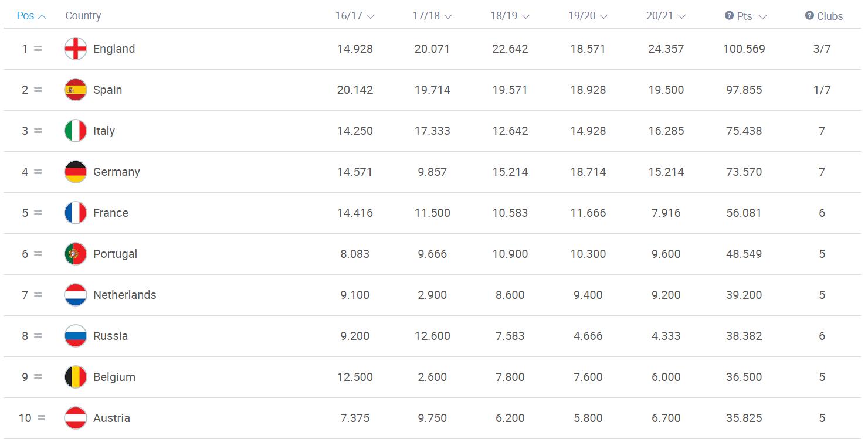Sort by the Pos column header
This screenshot has width=868, height=439.
point(32,16)
